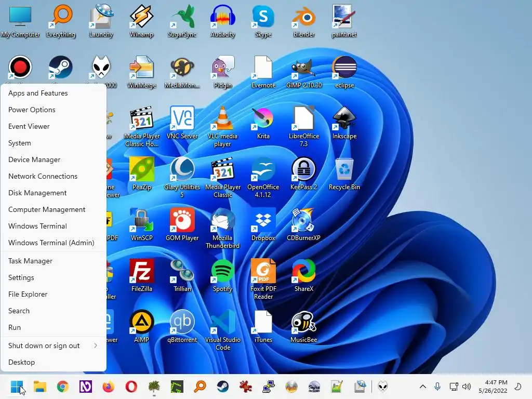Select the Launchy desktop shortcut
Image resolution: width=532 pixels, height=399 pixels.
pyautogui.click(x=101, y=21)
